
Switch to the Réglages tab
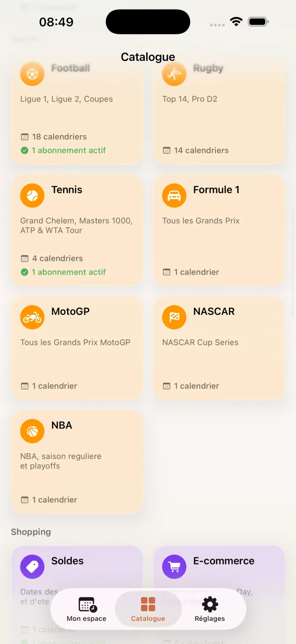pyautogui.click(x=210, y=609)
